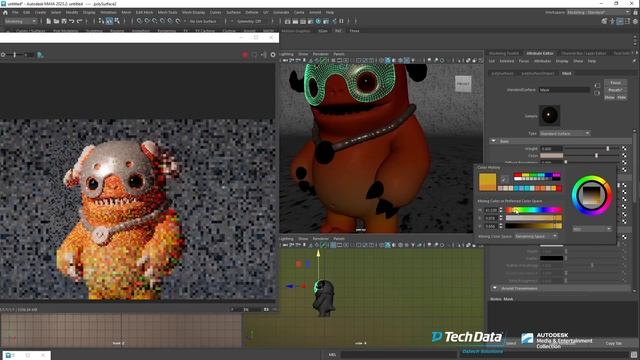Open the Type Standard Surface dropdown
Image resolution: width=640 pixels, height=360 pixels.
click(565, 133)
